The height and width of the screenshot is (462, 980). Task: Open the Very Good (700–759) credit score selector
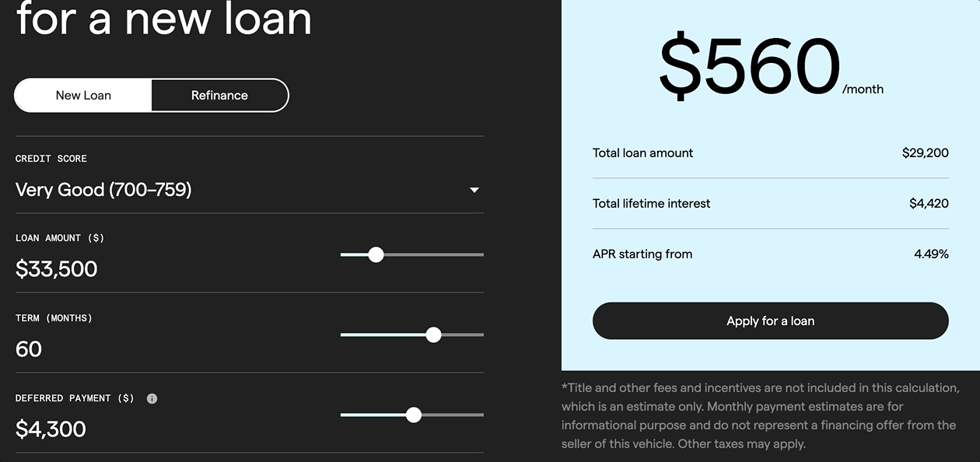(x=103, y=190)
